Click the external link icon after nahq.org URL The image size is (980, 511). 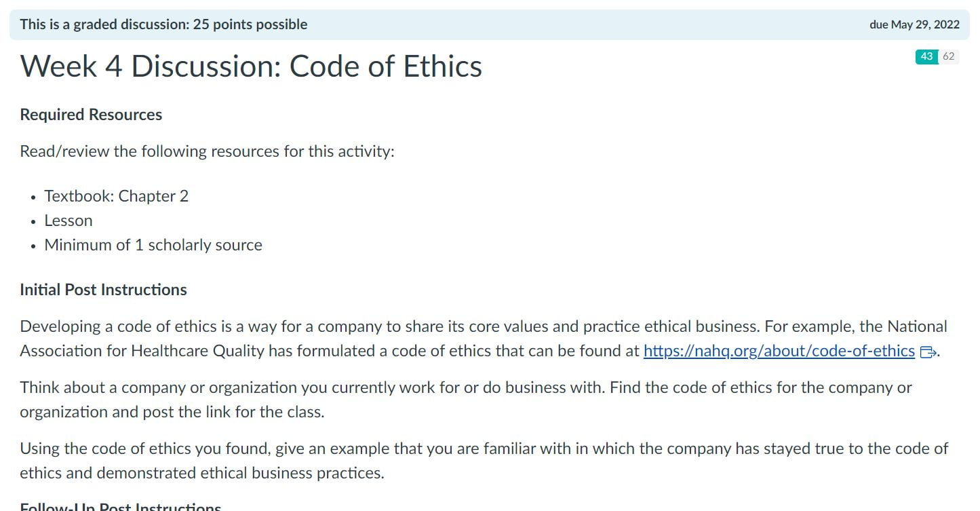(928, 352)
